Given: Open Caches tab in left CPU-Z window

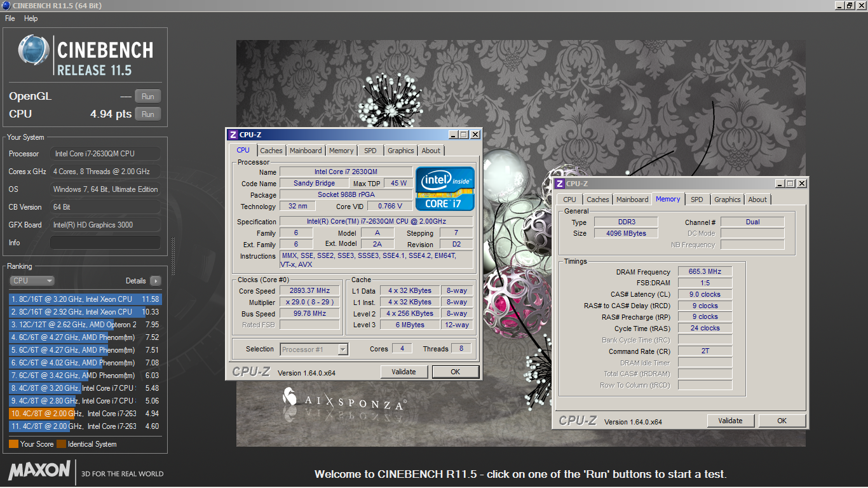Looking at the screenshot, I should [x=271, y=151].
